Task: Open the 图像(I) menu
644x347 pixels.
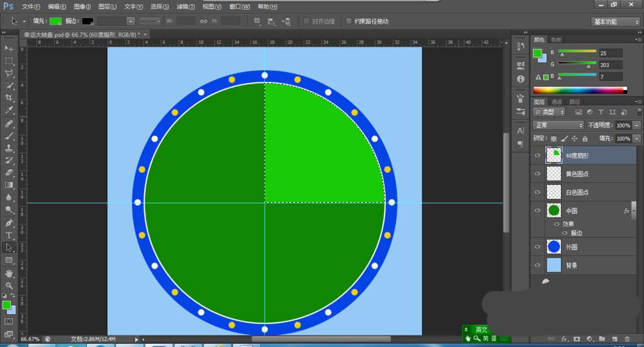Action: click(x=82, y=6)
